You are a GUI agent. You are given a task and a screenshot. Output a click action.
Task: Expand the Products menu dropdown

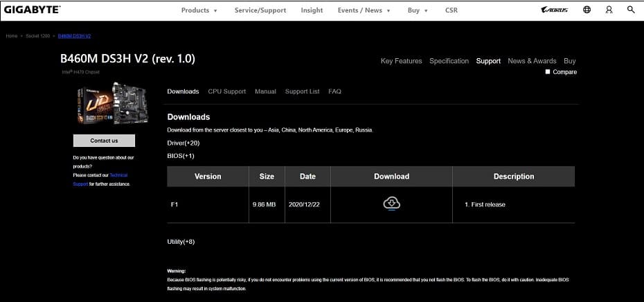coord(199,10)
